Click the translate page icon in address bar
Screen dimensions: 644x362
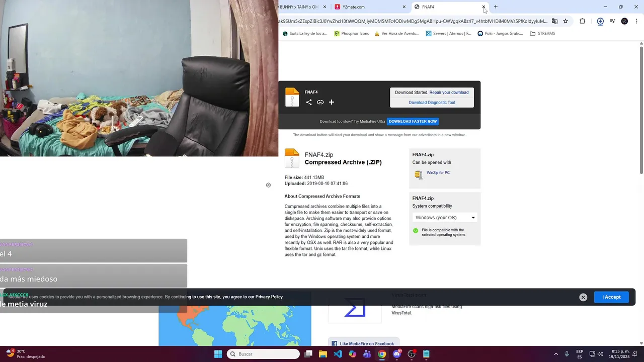554,21
